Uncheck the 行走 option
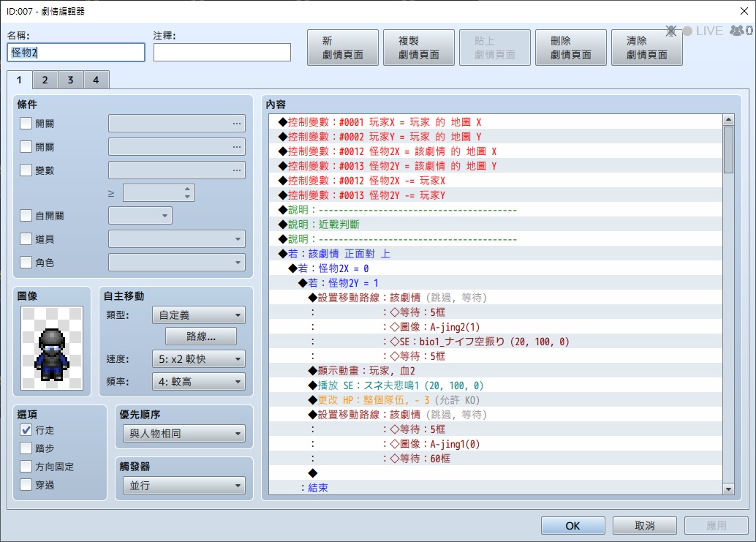Image resolution: width=756 pixels, height=542 pixels. click(x=26, y=429)
